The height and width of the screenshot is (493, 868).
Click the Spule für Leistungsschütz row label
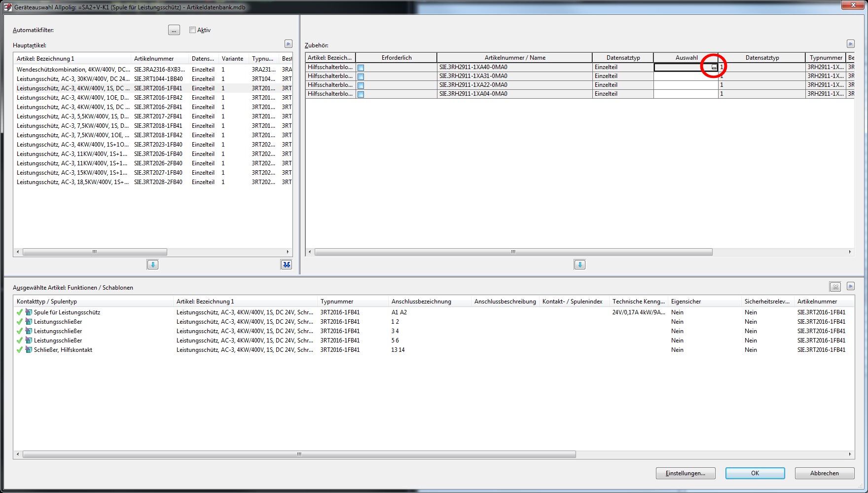click(x=67, y=312)
